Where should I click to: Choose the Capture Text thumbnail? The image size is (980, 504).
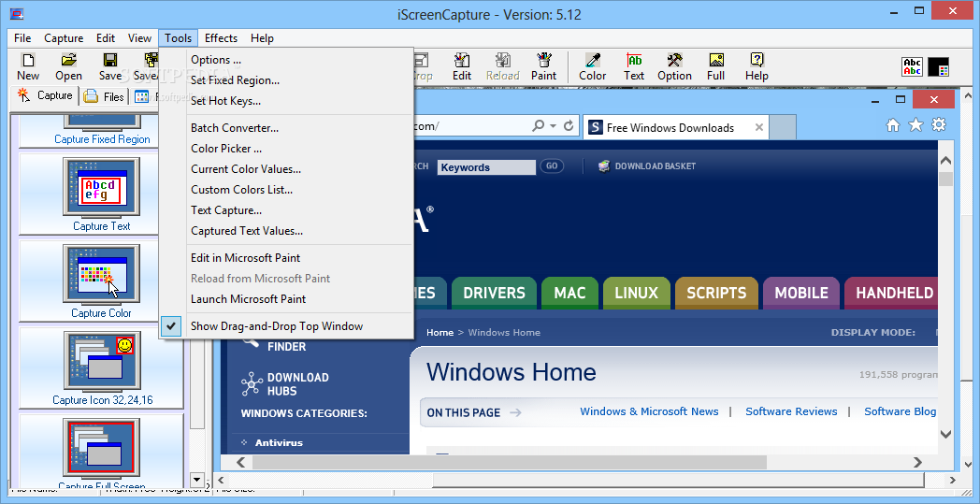[x=101, y=194]
